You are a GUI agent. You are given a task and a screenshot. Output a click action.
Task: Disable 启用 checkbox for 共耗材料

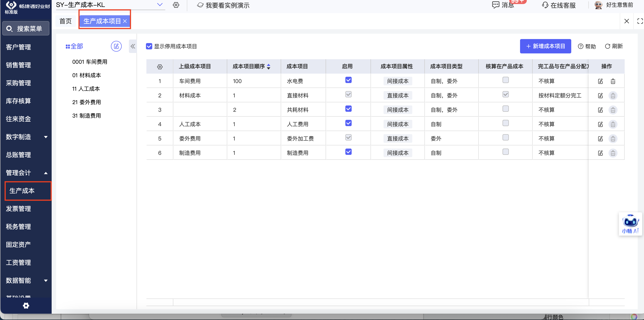point(348,109)
